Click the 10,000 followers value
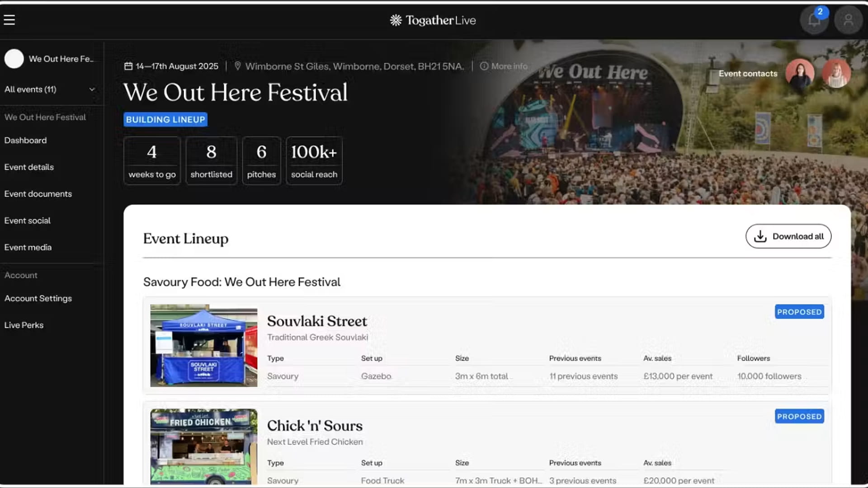Screen dimensions: 868x488 click(769, 376)
